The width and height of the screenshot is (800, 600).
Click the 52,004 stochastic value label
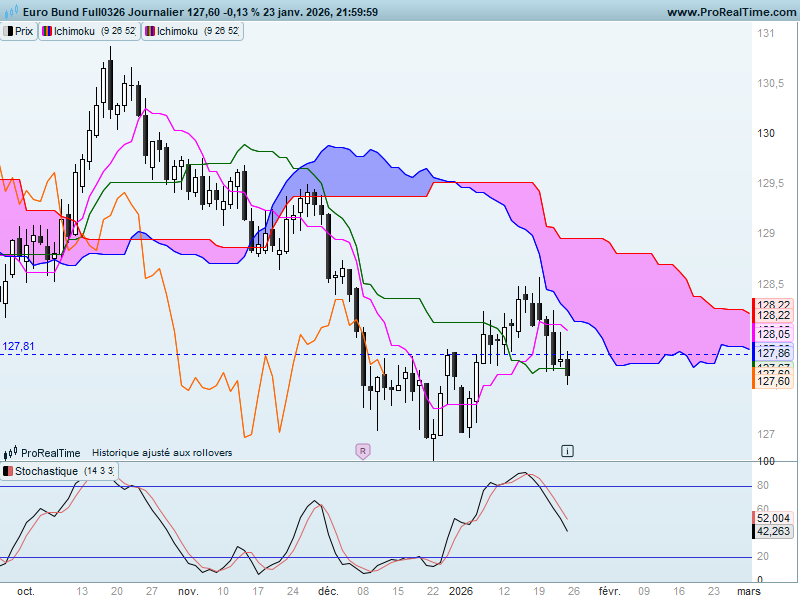pos(773,518)
